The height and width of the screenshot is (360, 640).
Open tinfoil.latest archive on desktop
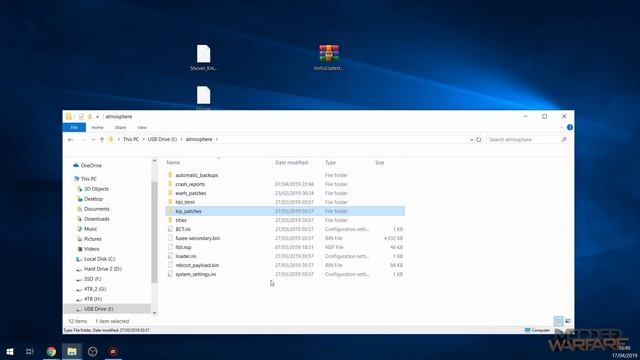point(329,58)
